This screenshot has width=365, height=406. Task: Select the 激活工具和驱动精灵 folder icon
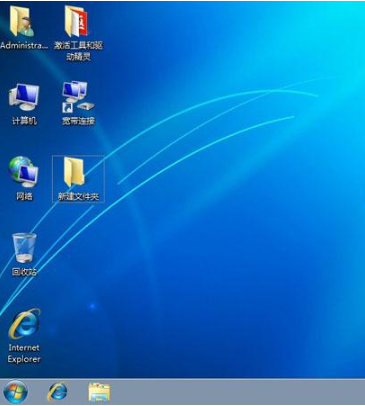tap(76, 21)
